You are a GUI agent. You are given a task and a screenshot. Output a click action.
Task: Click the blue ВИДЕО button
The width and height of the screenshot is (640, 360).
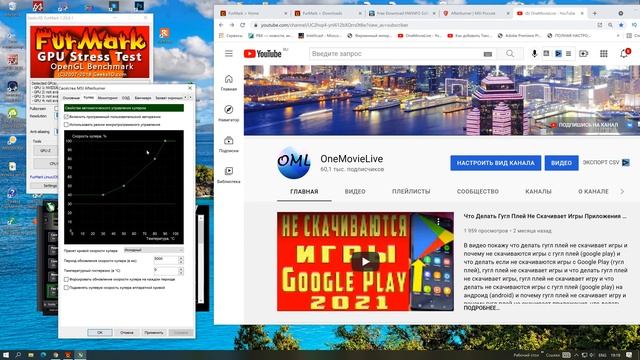pos(561,163)
